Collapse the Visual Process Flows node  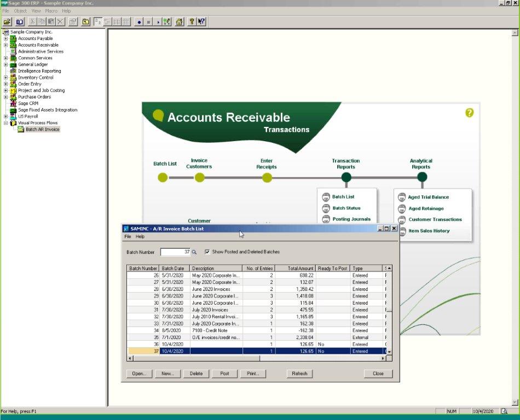pos(6,123)
